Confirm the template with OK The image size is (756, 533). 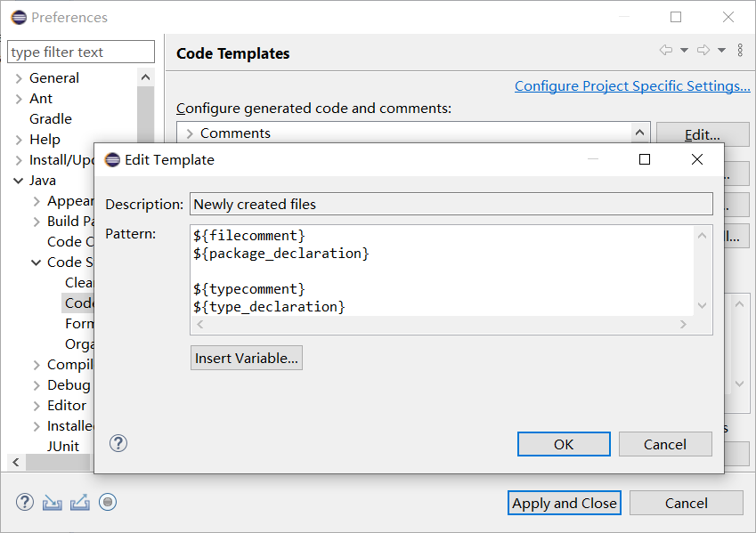tap(564, 444)
